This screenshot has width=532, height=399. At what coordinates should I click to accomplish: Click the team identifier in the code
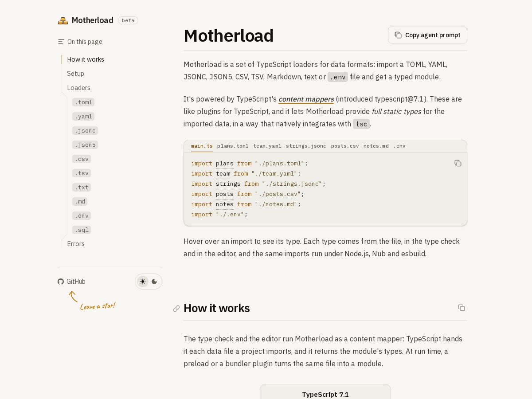pos(223,174)
